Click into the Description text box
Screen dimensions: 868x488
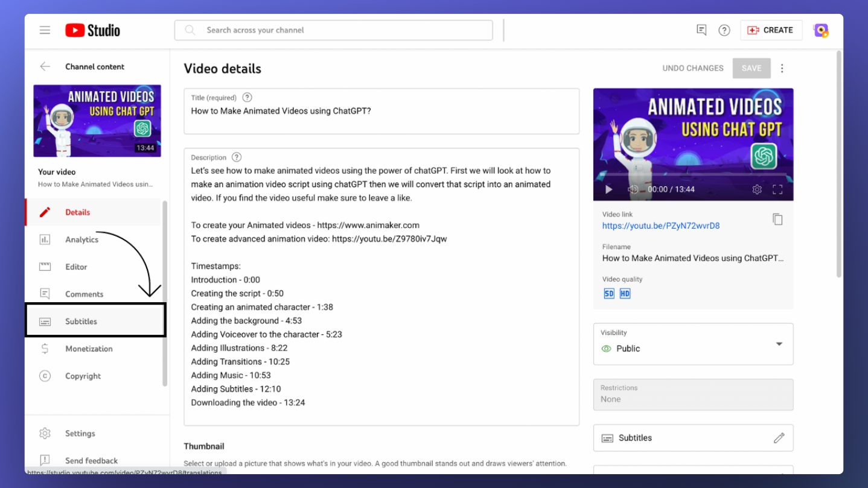tap(381, 287)
